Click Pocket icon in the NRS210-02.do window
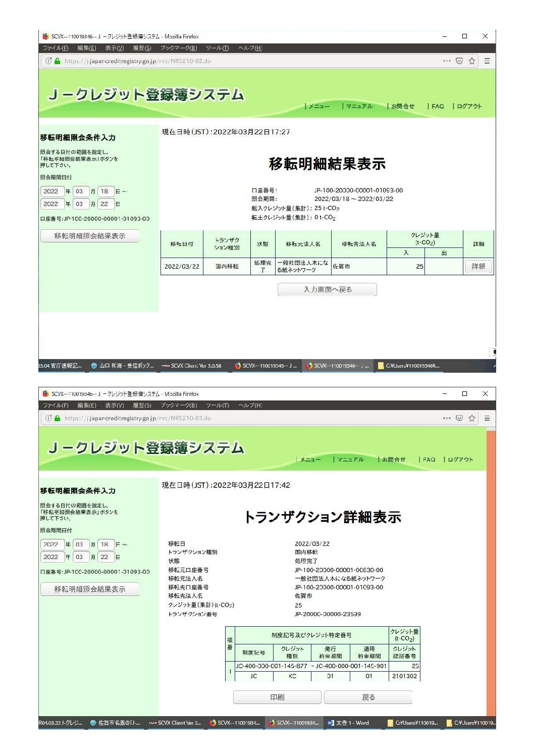The height and width of the screenshot is (756, 534). click(459, 61)
